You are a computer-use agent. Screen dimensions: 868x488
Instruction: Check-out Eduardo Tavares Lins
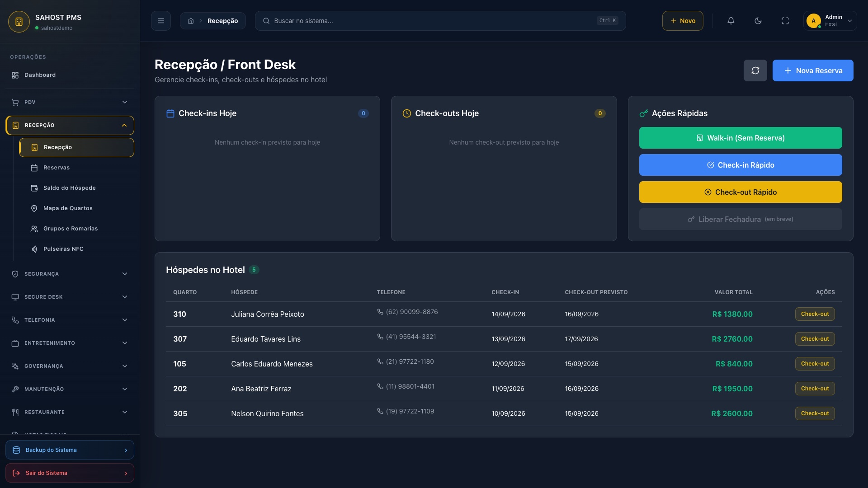815,339
